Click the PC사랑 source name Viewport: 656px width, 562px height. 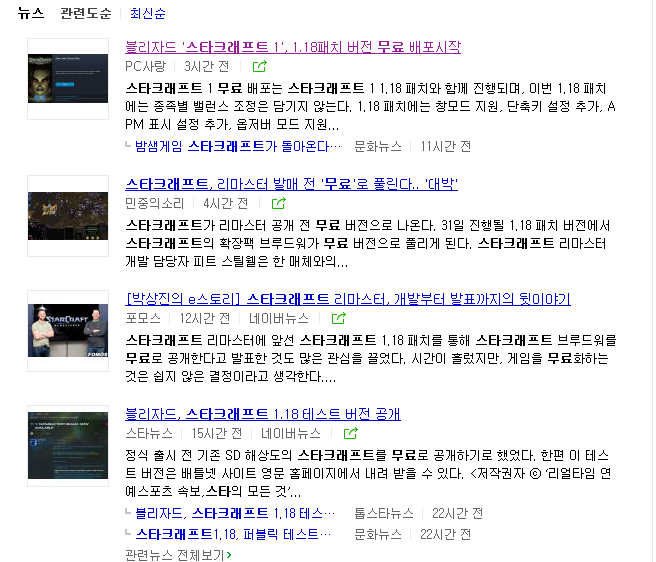point(146,66)
